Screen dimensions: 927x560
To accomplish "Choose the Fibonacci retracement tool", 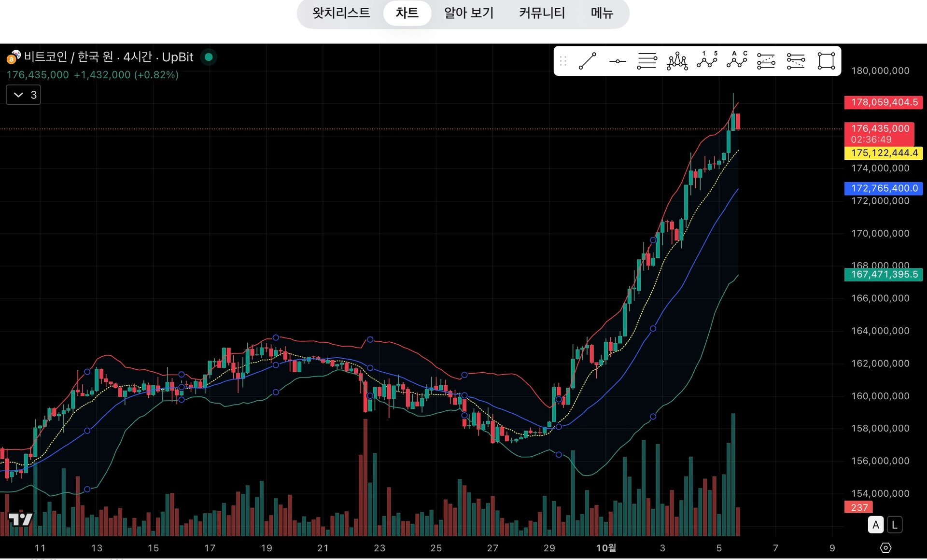I will (x=647, y=61).
